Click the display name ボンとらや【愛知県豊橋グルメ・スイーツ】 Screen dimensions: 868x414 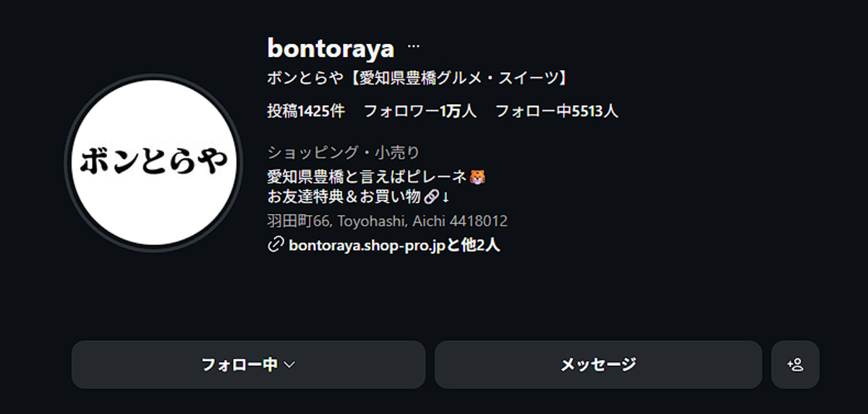416,78
